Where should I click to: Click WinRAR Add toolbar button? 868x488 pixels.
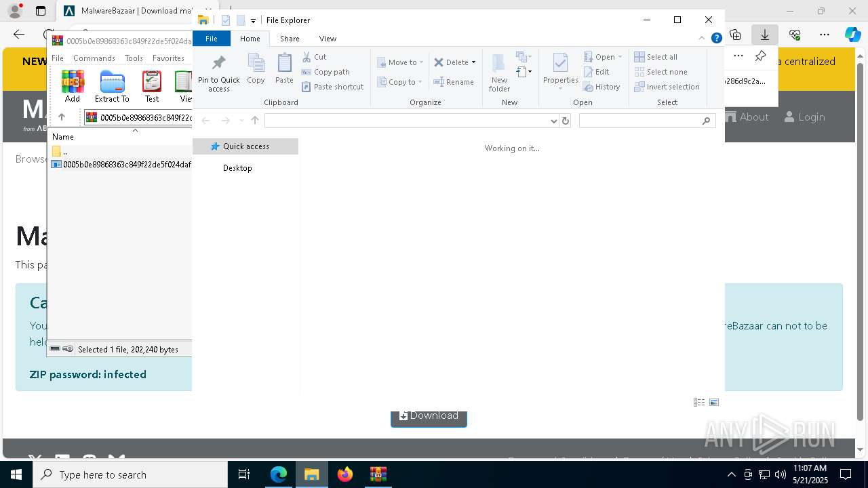pyautogui.click(x=73, y=86)
